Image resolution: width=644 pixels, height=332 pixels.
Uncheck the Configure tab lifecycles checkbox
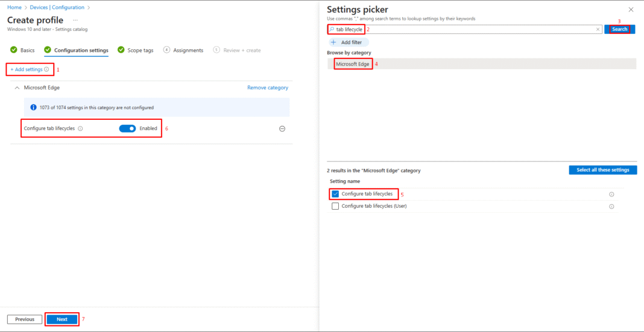pos(335,193)
